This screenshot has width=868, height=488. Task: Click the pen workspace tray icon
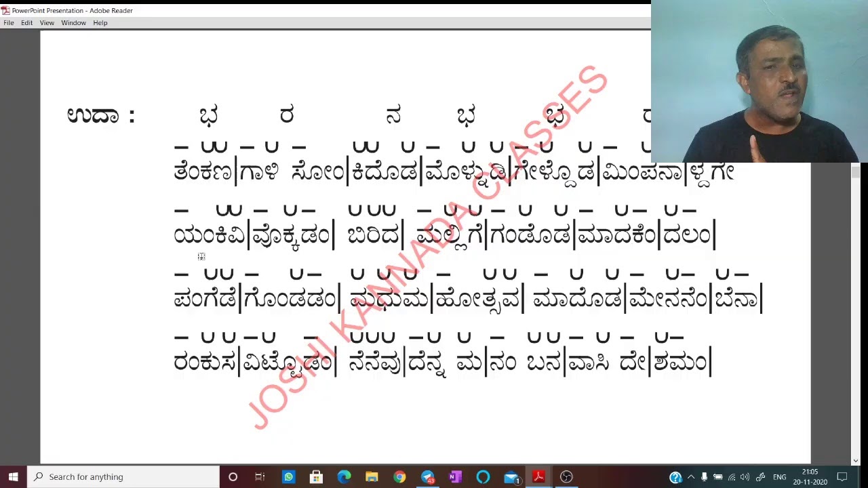coord(760,477)
